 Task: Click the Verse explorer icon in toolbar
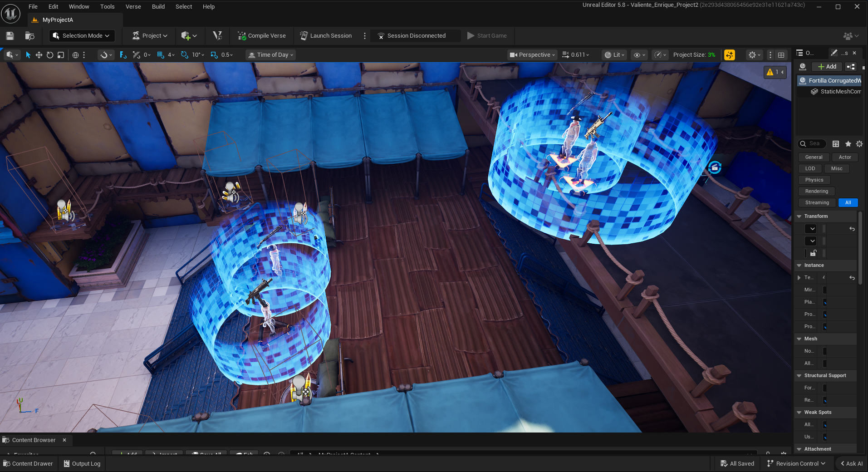[217, 35]
